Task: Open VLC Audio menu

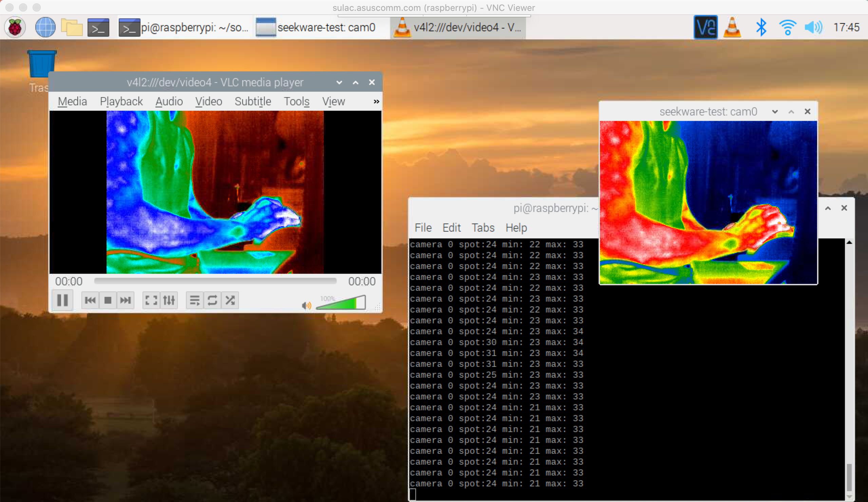Action: (x=169, y=101)
